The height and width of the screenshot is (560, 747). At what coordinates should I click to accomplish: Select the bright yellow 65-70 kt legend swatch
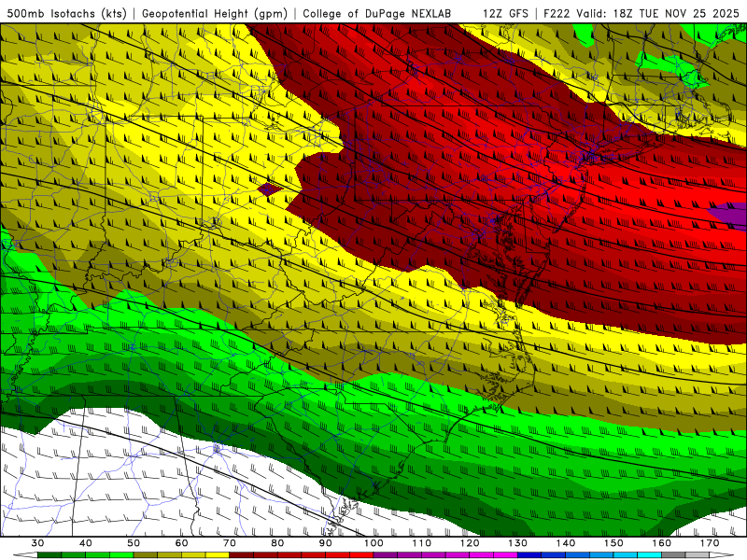click(x=218, y=555)
